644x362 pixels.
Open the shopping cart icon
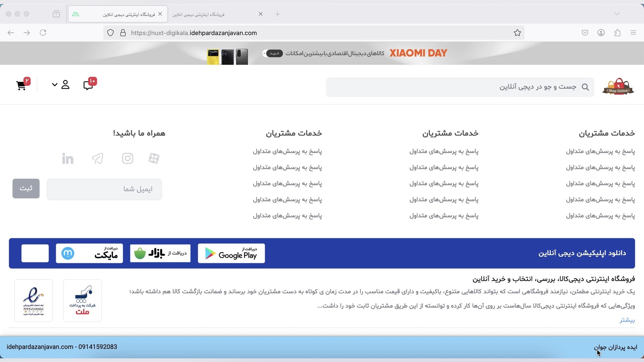pyautogui.click(x=21, y=85)
